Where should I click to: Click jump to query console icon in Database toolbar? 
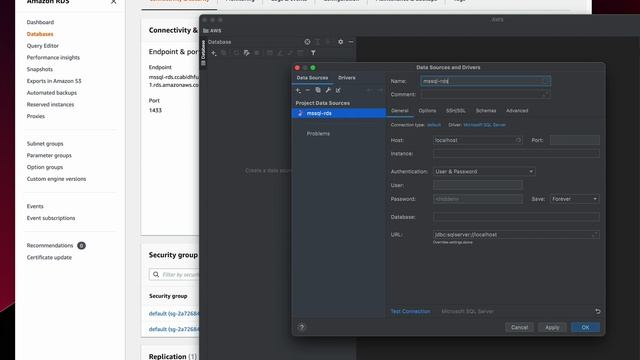[247, 53]
